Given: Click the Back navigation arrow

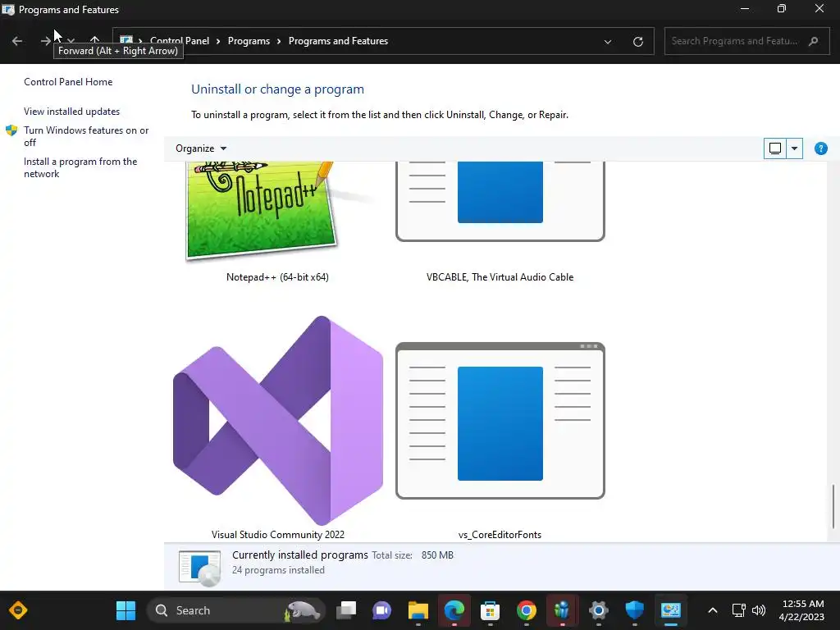Looking at the screenshot, I should click(17, 41).
